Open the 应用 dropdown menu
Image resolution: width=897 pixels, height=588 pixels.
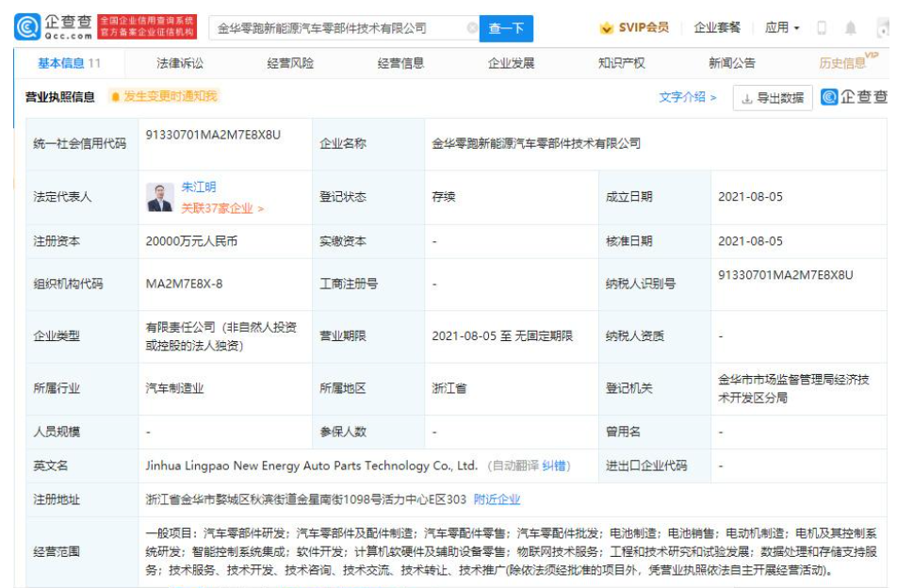pos(782,27)
